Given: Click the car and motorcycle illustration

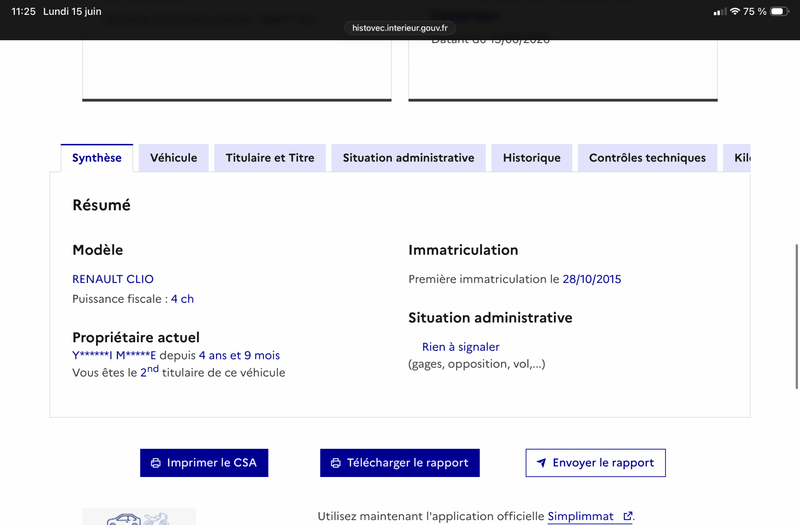Looking at the screenshot, I should pos(139,516).
